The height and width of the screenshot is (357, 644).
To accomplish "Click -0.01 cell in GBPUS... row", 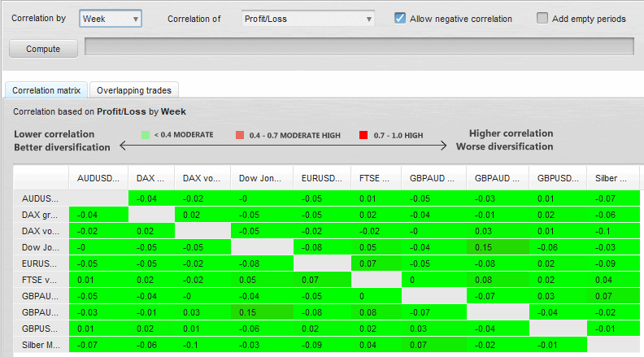I will pyautogui.click(x=613, y=329).
